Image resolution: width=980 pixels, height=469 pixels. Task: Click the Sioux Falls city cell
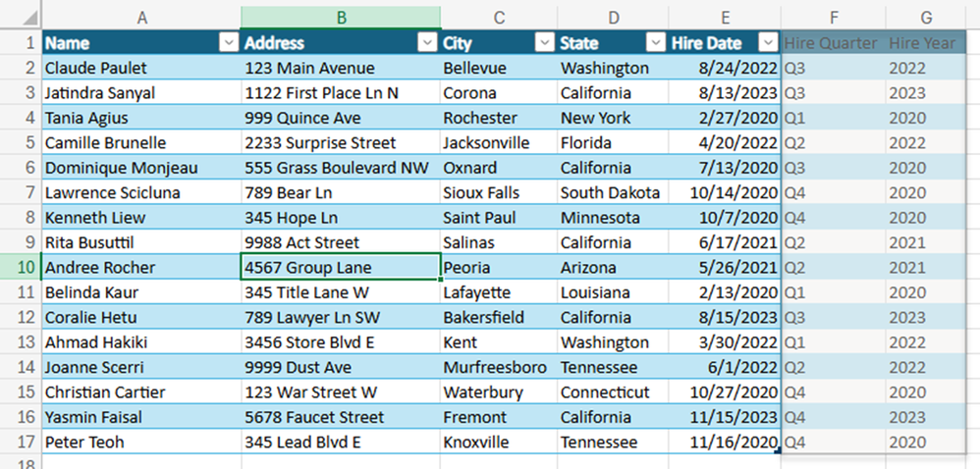click(499, 192)
